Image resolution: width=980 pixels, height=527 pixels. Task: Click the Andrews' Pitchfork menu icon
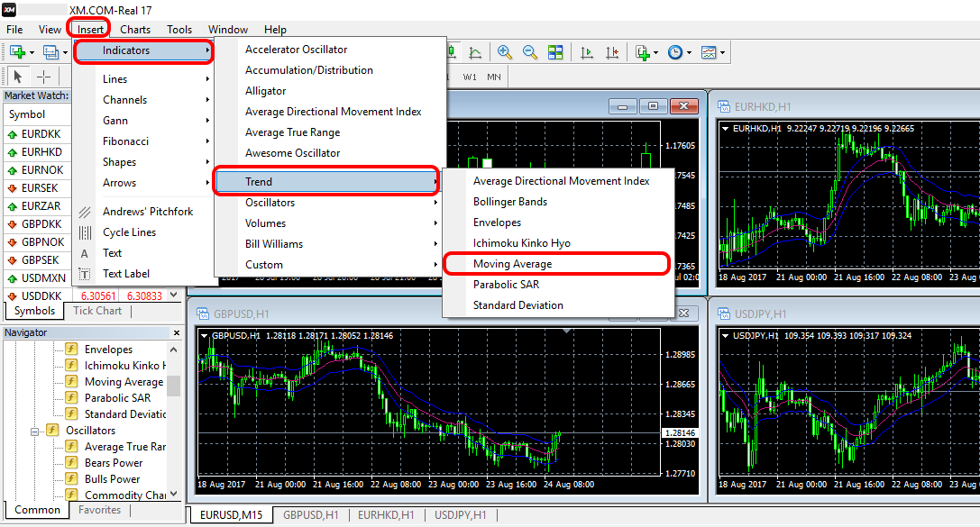pyautogui.click(x=85, y=212)
